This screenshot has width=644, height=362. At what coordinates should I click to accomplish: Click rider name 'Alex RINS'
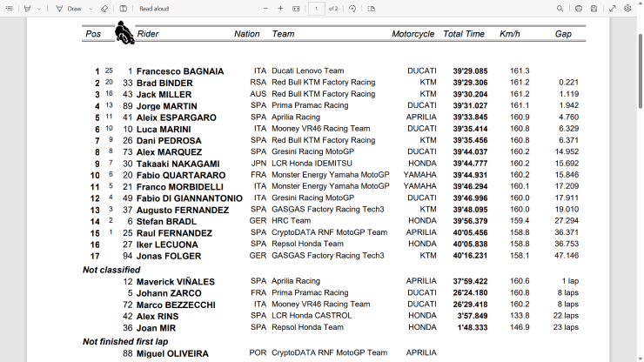pyautogui.click(x=158, y=317)
